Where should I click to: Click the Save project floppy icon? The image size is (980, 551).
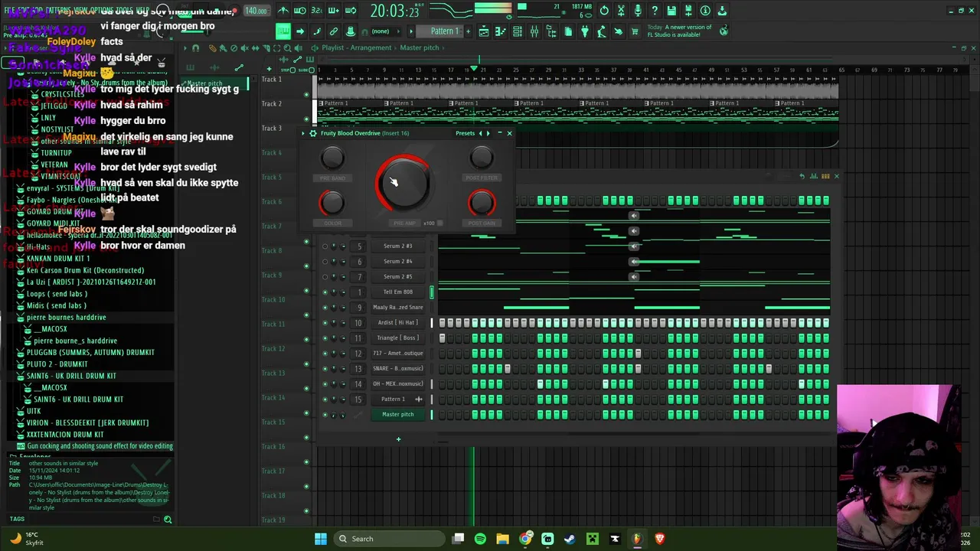click(671, 11)
